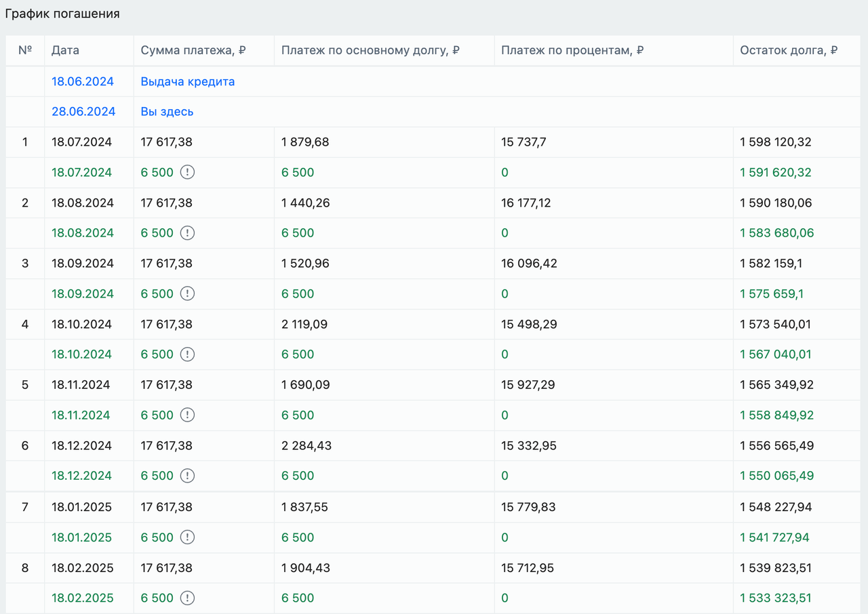
Task: Select principal payment value 1 440,26
Action: (x=306, y=203)
